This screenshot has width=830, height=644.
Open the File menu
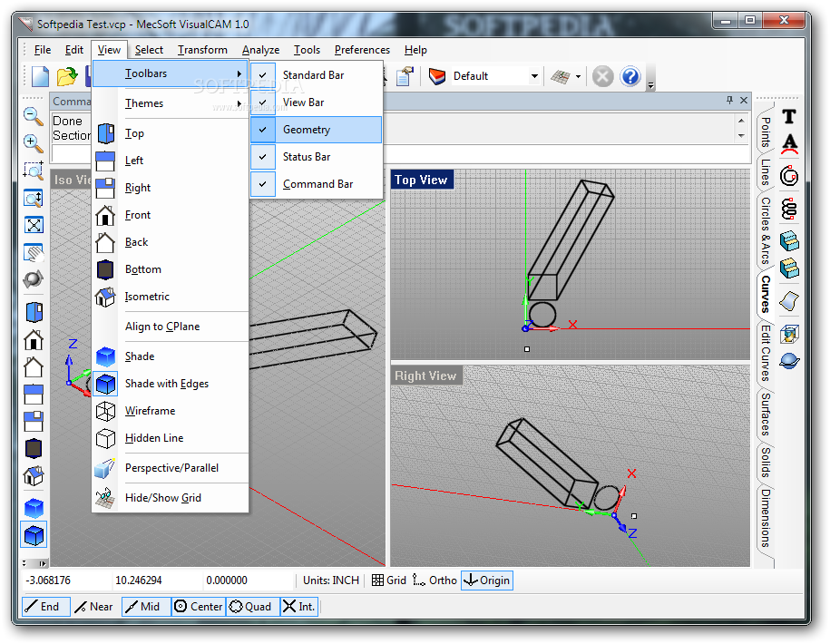tap(43, 50)
